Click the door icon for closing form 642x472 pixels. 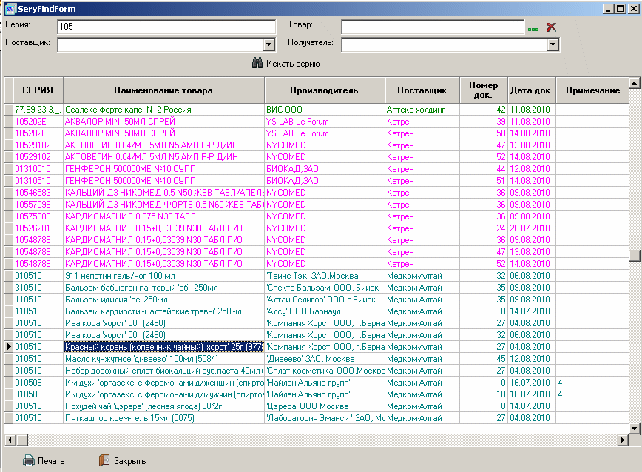click(x=105, y=460)
